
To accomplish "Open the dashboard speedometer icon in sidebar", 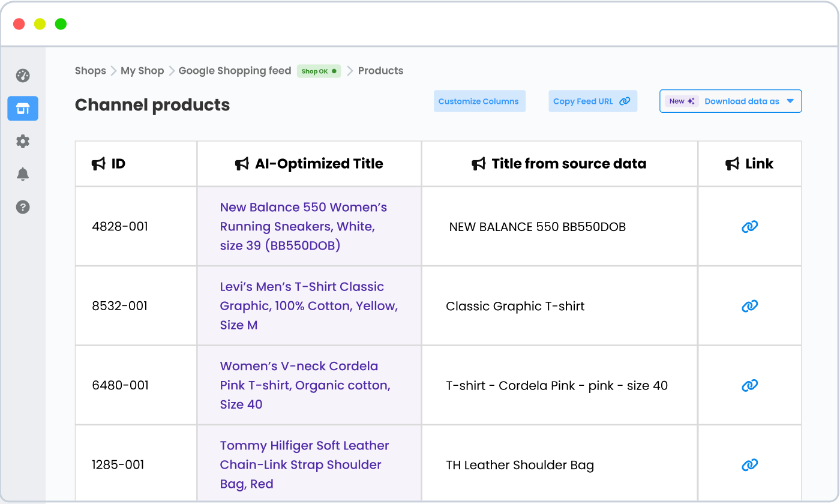I will coord(22,76).
